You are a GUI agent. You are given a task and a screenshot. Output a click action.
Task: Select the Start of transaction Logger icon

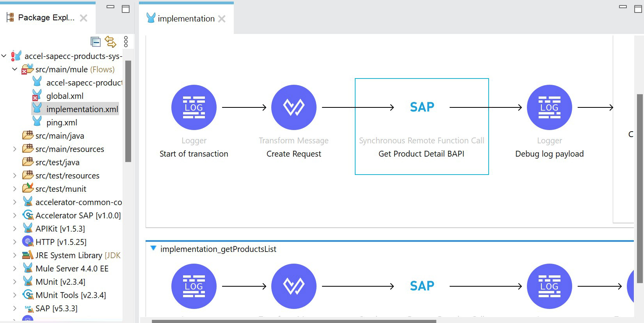pos(194,107)
